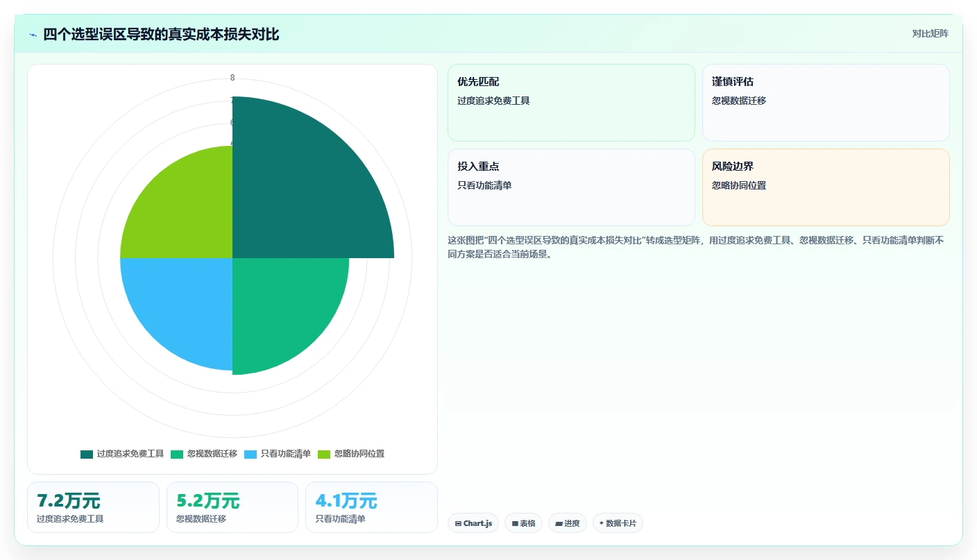
Task: Click the 只看功能清单 label under 4.1万元
Action: [x=340, y=518]
